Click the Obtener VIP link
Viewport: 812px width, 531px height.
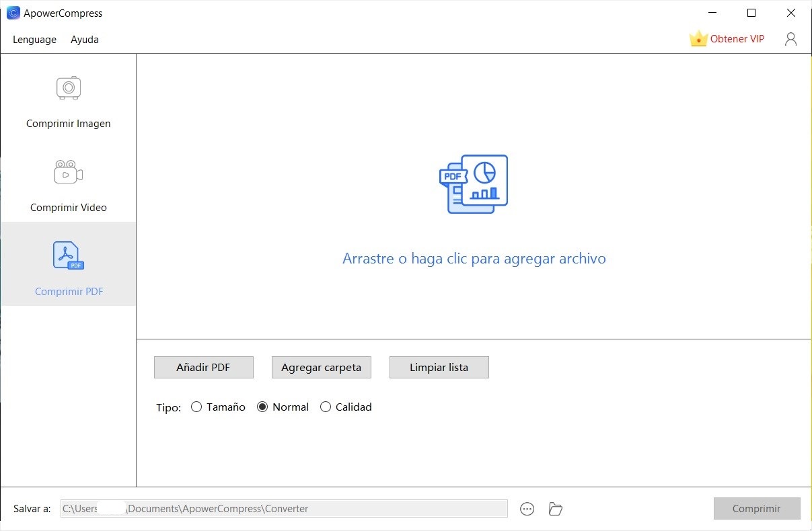click(737, 39)
